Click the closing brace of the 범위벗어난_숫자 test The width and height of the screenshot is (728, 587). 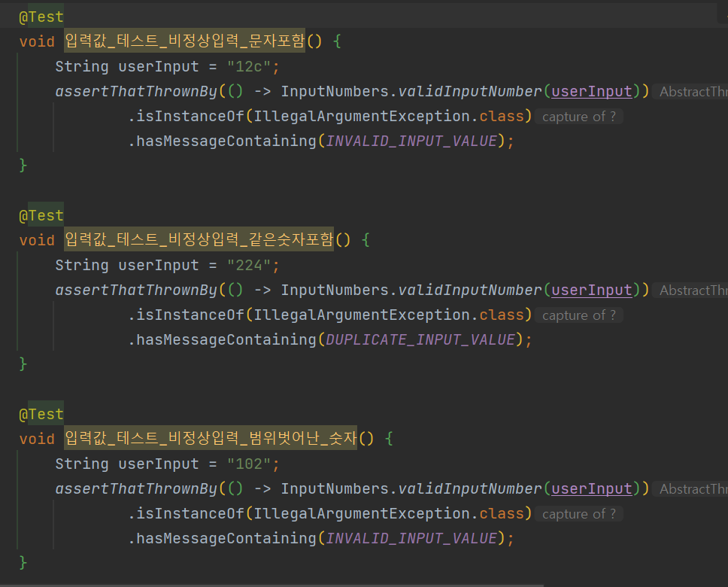pyautogui.click(x=23, y=563)
